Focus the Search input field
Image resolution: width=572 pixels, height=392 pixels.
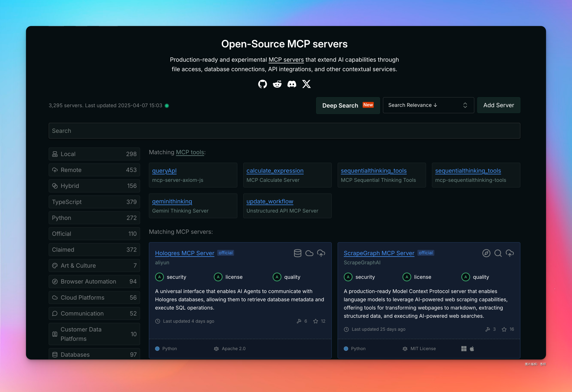pos(284,131)
